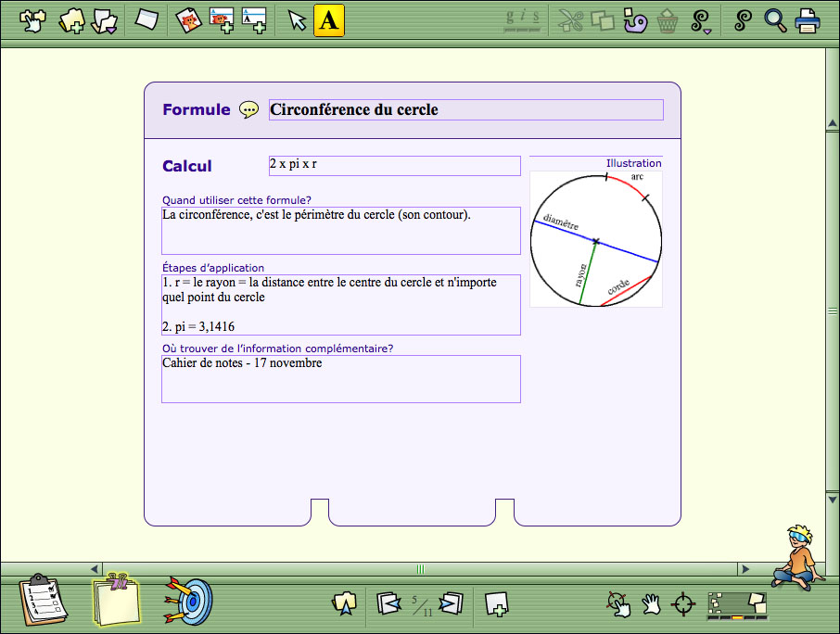The width and height of the screenshot is (840, 634).
Task: Click the scissors cut icon
Action: (570, 21)
